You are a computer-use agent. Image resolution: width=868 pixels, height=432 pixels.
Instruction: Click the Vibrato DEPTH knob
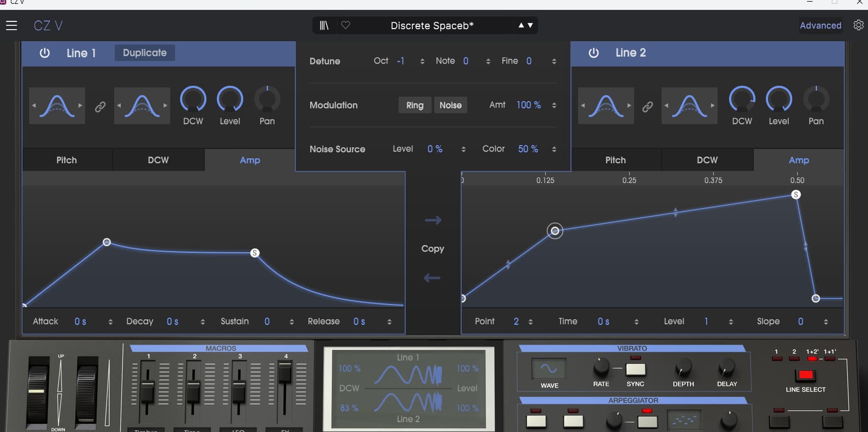684,367
